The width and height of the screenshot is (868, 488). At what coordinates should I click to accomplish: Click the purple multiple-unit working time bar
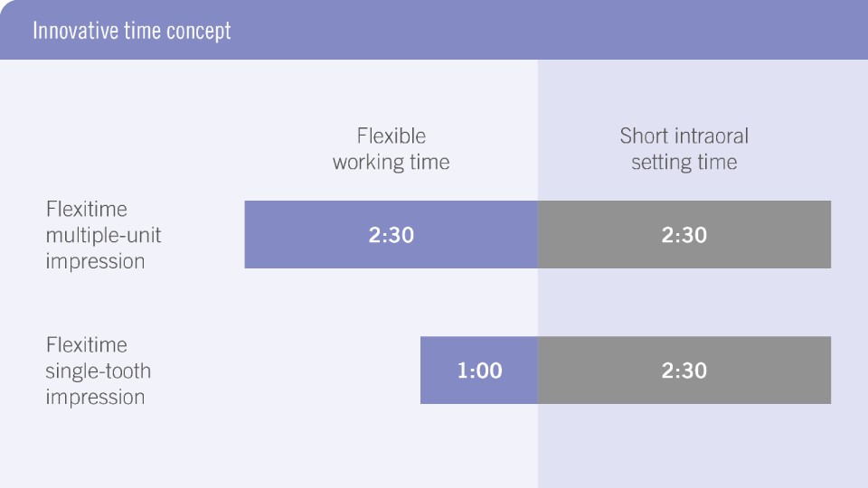[307, 235]
